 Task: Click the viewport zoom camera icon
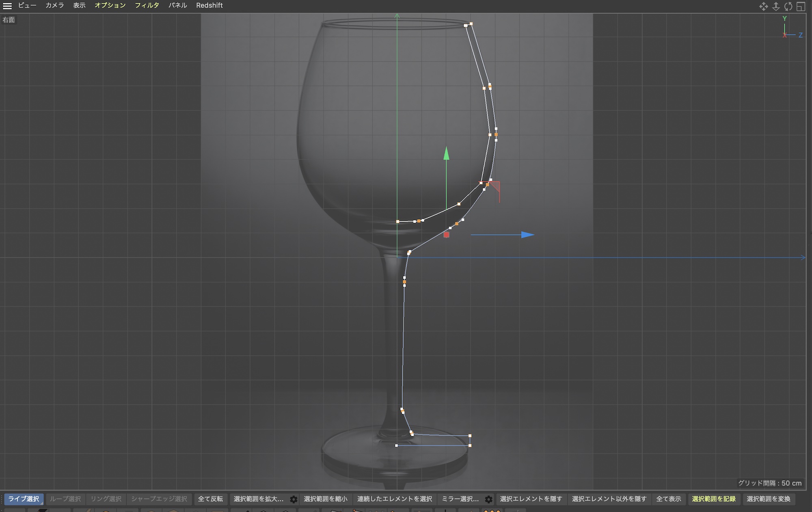[x=776, y=6]
